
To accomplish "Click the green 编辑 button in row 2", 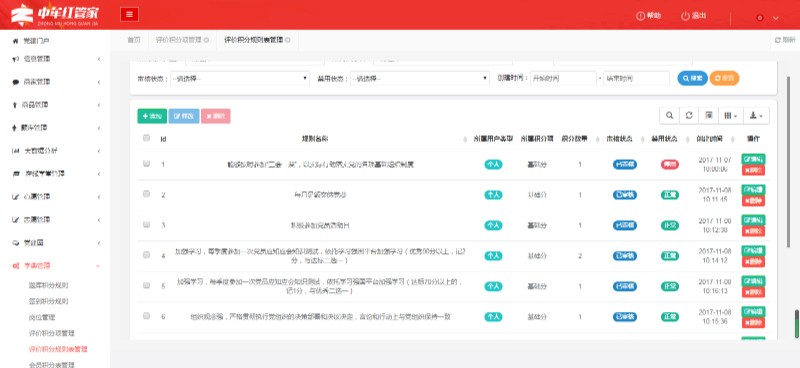I will [x=753, y=190].
